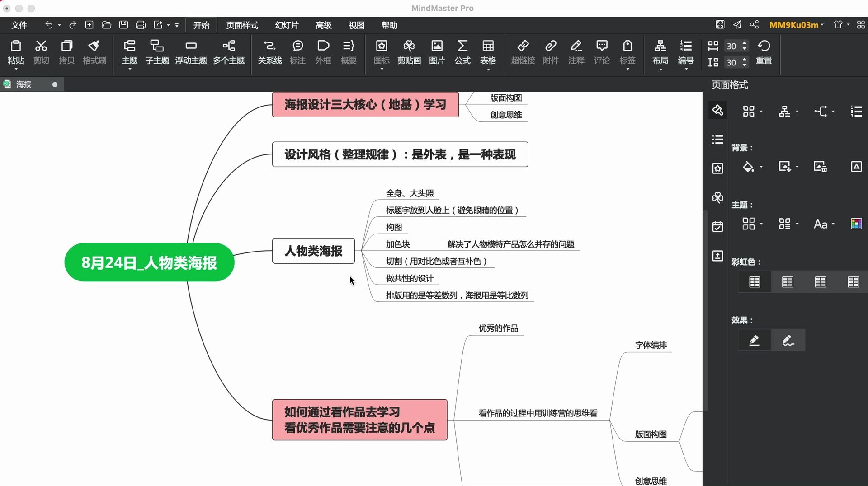Select the second rainbow color style
This screenshot has height=486, width=868.
788,282
